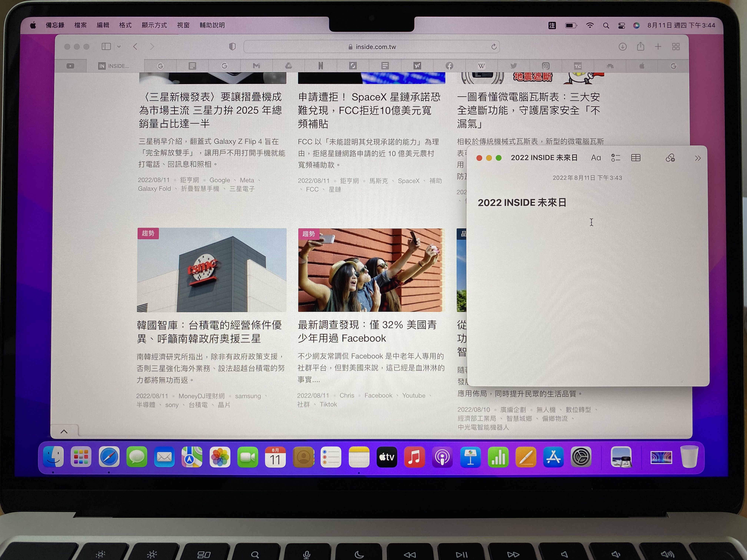The image size is (747, 560).
Task: Open the 格式 menu
Action: coord(125,25)
